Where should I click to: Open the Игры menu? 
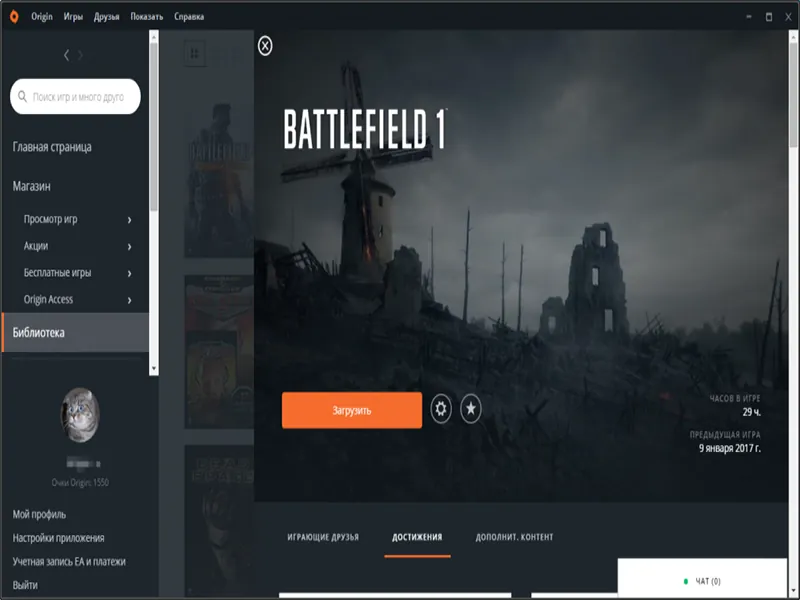[73, 17]
